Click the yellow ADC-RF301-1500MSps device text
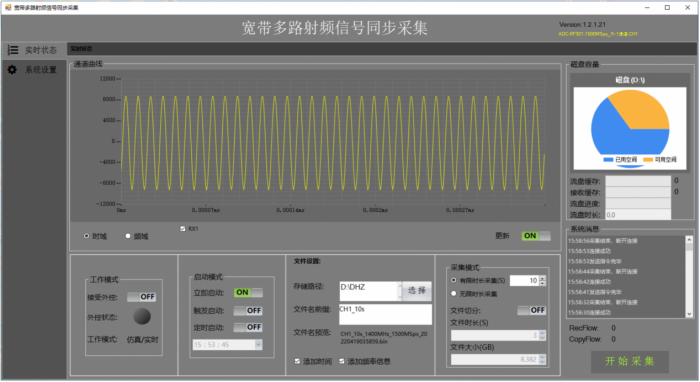This screenshot has width=700, height=382. click(598, 34)
